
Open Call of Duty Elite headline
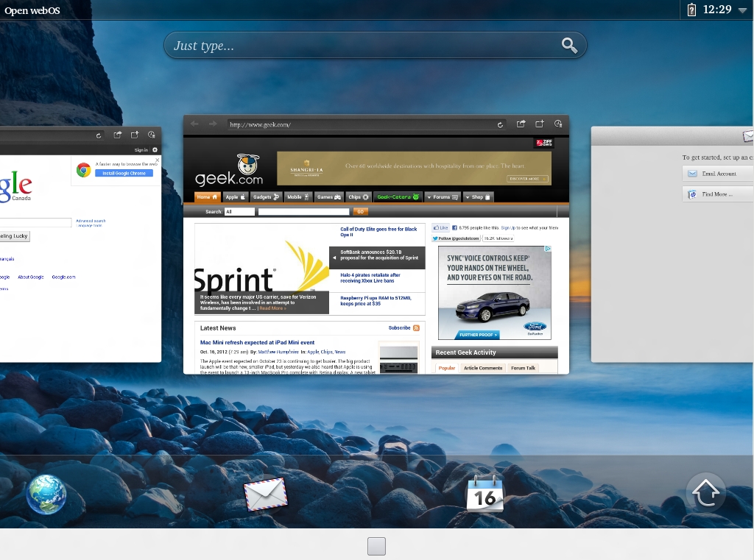[378, 232]
